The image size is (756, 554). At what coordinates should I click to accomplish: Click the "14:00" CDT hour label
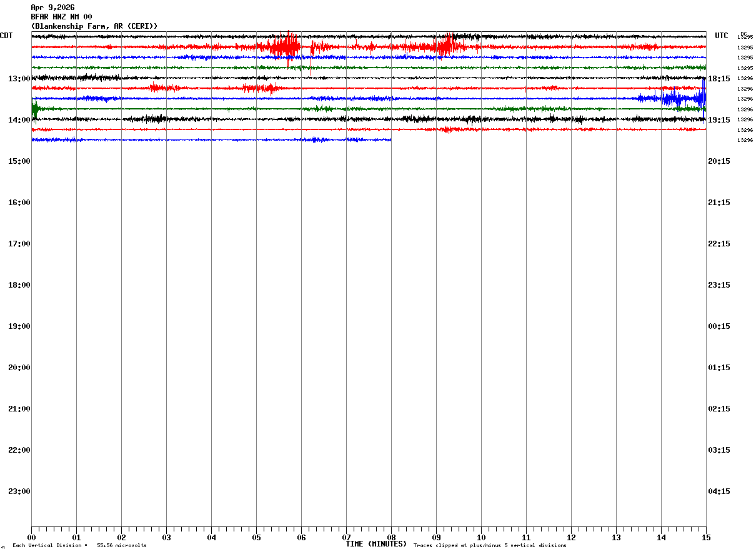pyautogui.click(x=19, y=120)
